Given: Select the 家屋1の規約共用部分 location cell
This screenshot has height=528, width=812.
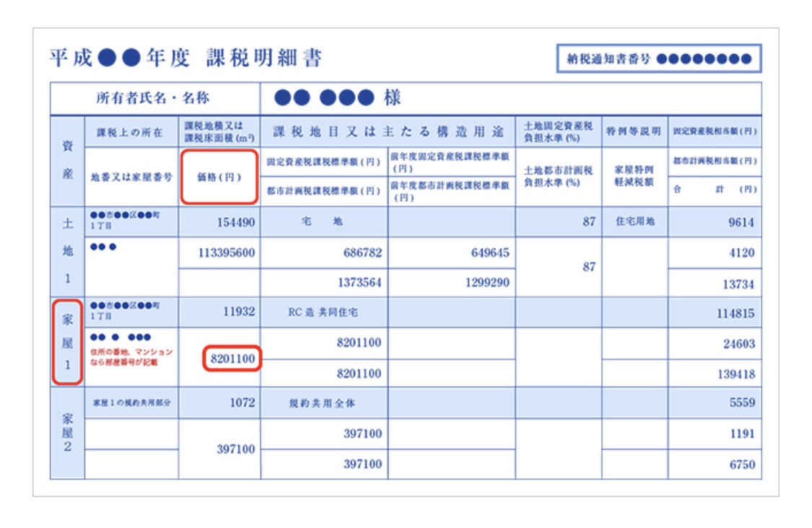Looking at the screenshot, I should click(131, 402).
